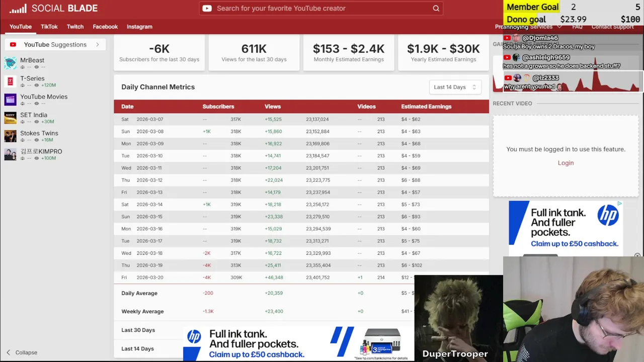Click the YouTube Suggestions red play icon
The width and height of the screenshot is (644, 362).
13,45
